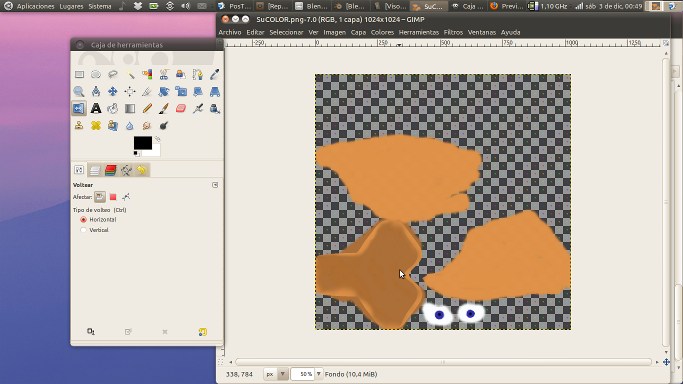This screenshot has width=683, height=384.
Task: Choose the Rectangle Select tool
Action: click(x=79, y=74)
